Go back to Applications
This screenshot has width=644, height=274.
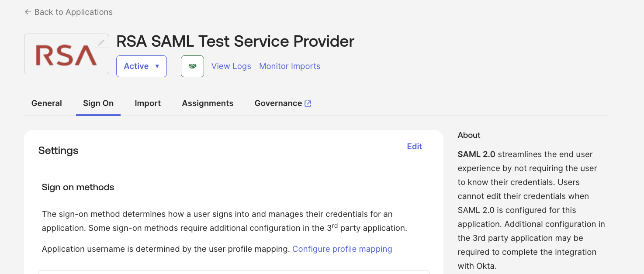coord(69,12)
